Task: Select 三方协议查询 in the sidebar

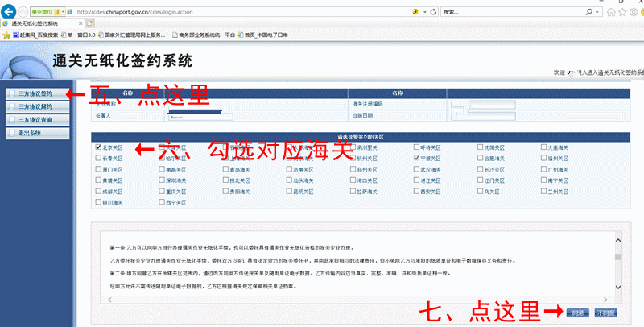Action: click(35, 119)
